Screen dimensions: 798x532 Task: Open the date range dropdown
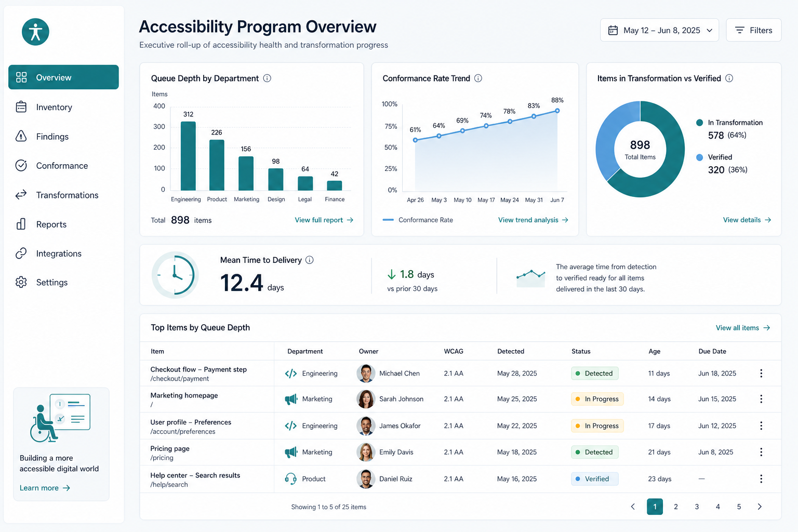[x=659, y=30]
